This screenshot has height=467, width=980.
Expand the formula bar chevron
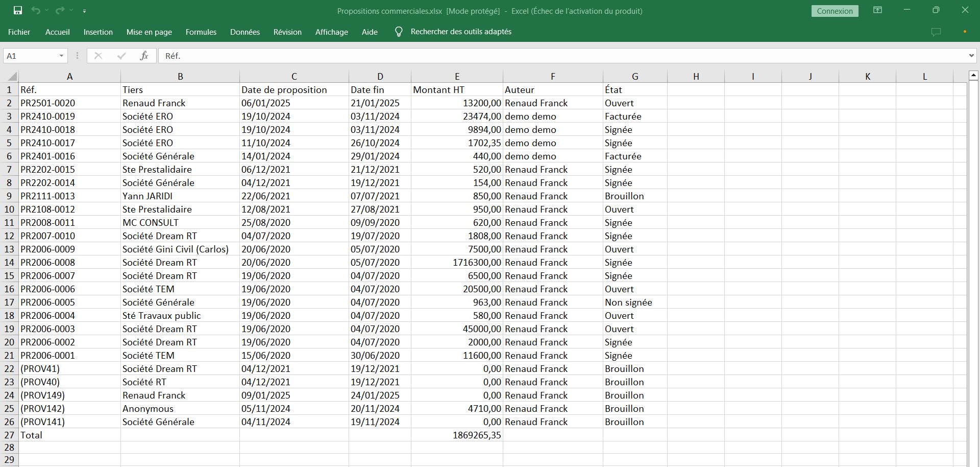click(x=971, y=56)
